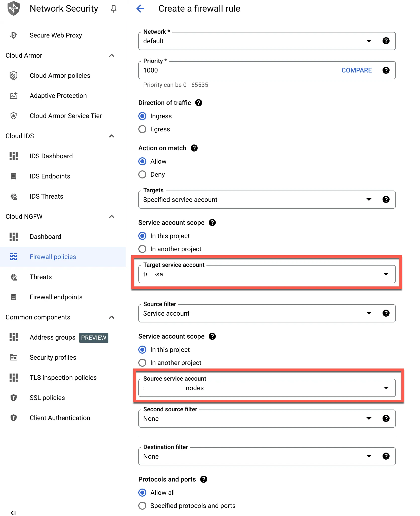
Task: Click the Client Authentication shield icon
Action: click(x=14, y=418)
